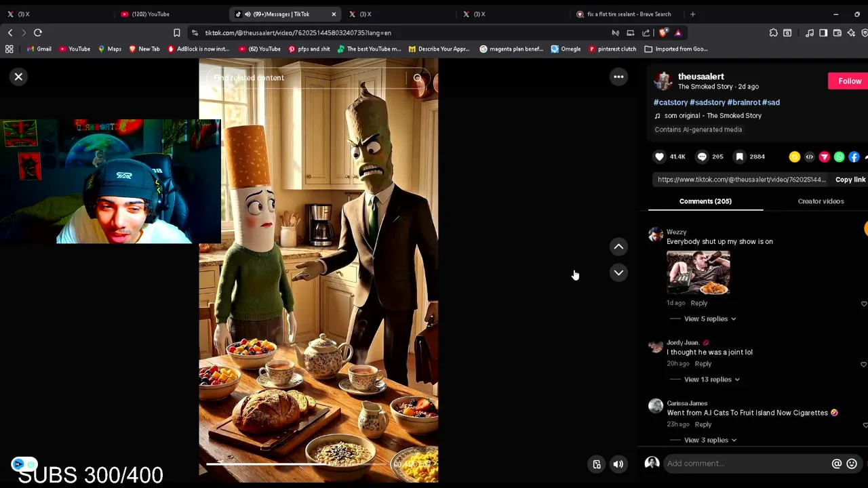The height and width of the screenshot is (488, 868).
Task: Open the #sadstory hashtag
Action: click(x=707, y=102)
